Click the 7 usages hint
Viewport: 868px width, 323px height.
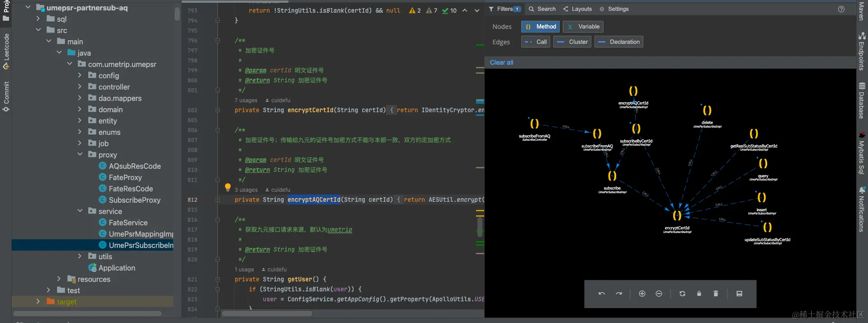click(246, 100)
